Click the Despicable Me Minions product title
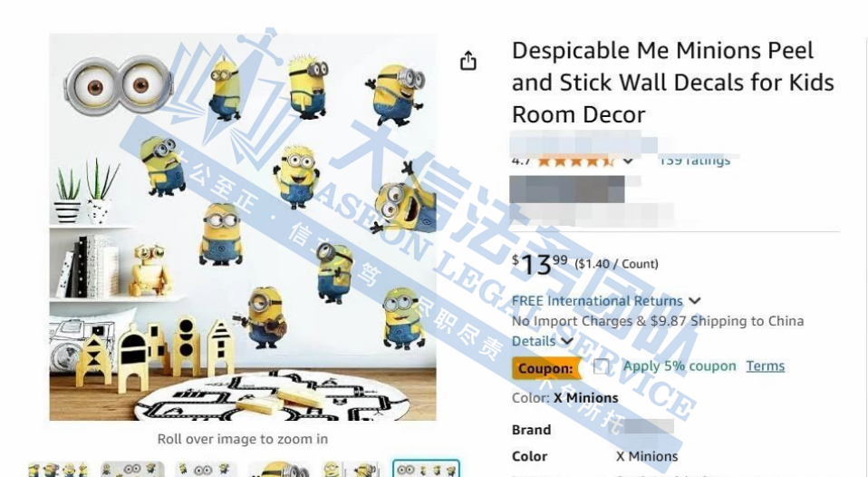 coord(672,83)
